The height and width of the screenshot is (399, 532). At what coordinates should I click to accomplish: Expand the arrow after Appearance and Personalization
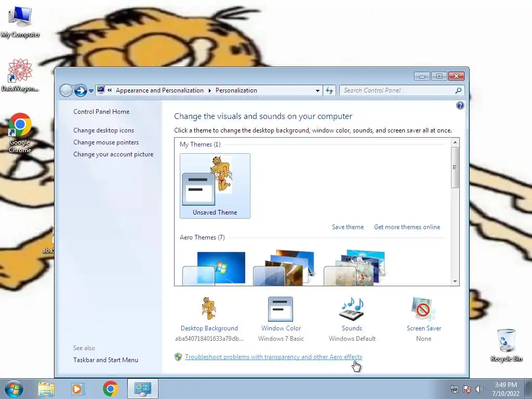point(209,90)
